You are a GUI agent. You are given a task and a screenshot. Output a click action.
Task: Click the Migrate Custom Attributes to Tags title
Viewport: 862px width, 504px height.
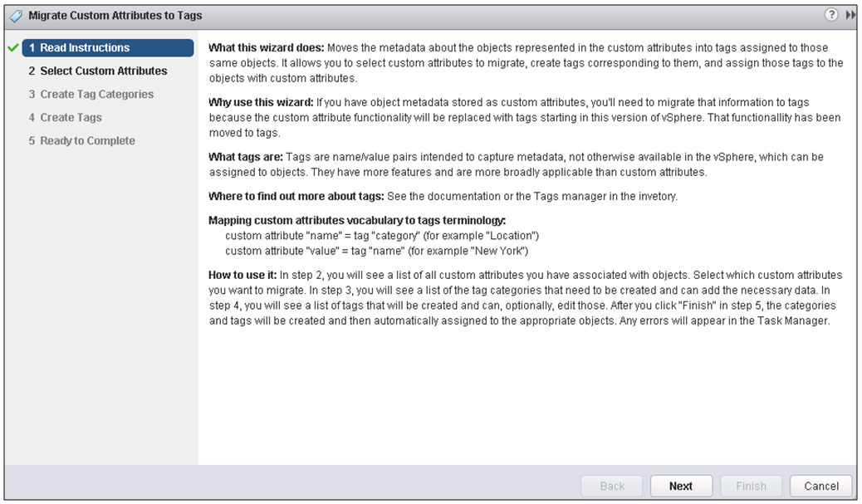pos(115,16)
